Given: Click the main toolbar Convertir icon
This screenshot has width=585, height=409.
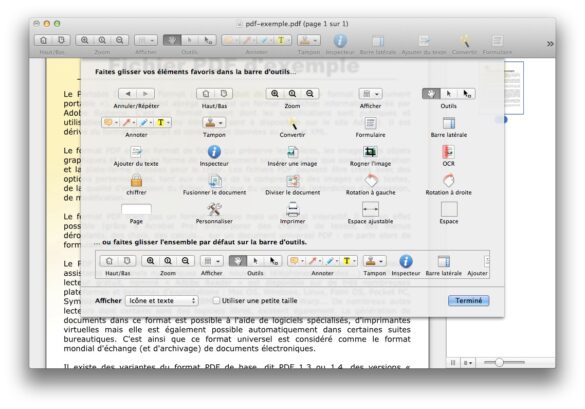Looking at the screenshot, I should (x=464, y=40).
